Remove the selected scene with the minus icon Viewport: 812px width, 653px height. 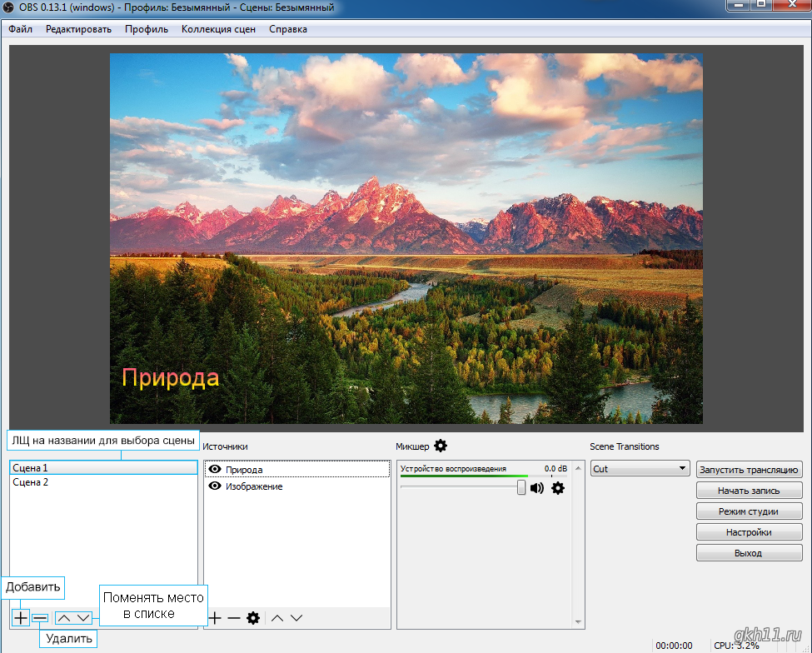pyautogui.click(x=40, y=618)
